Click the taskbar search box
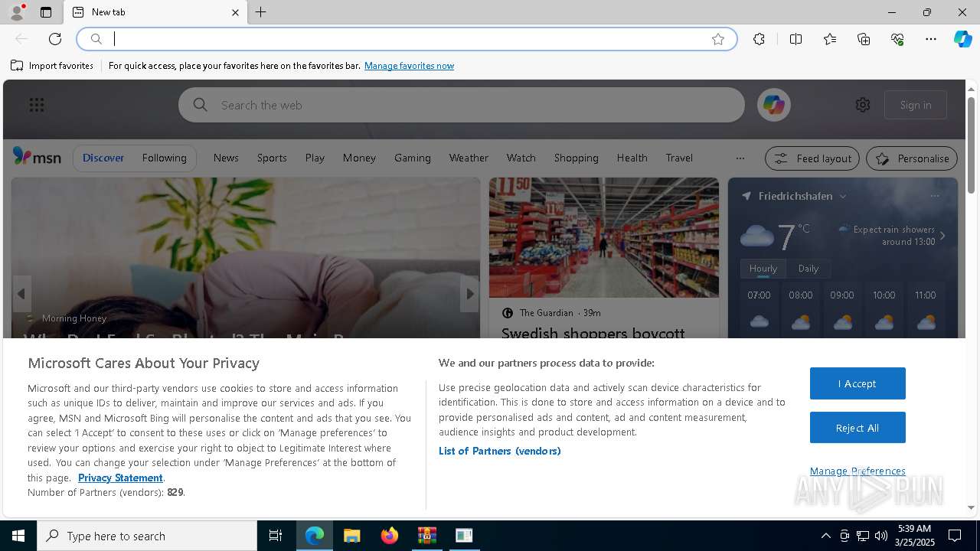980x551 pixels. (x=147, y=536)
